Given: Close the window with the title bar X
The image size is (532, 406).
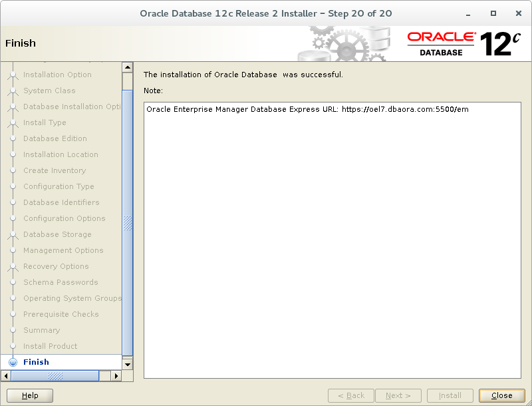Looking at the screenshot, I should click(519, 13).
